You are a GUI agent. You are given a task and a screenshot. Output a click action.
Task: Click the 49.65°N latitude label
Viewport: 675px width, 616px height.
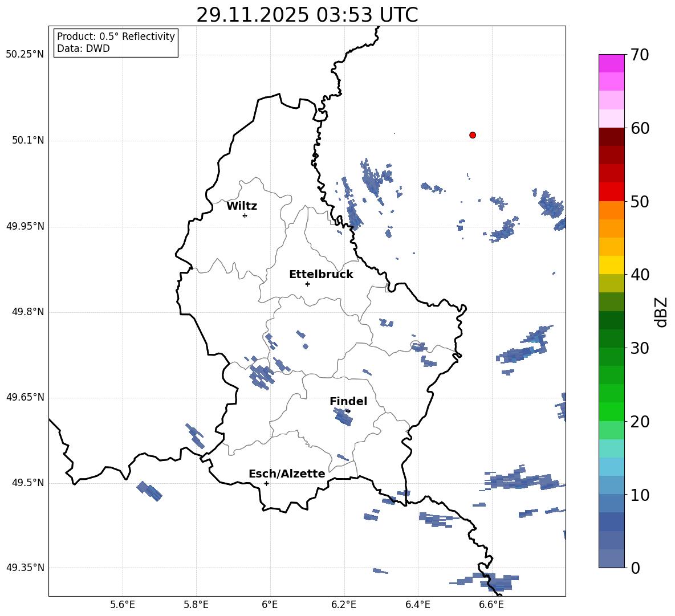pos(25,397)
